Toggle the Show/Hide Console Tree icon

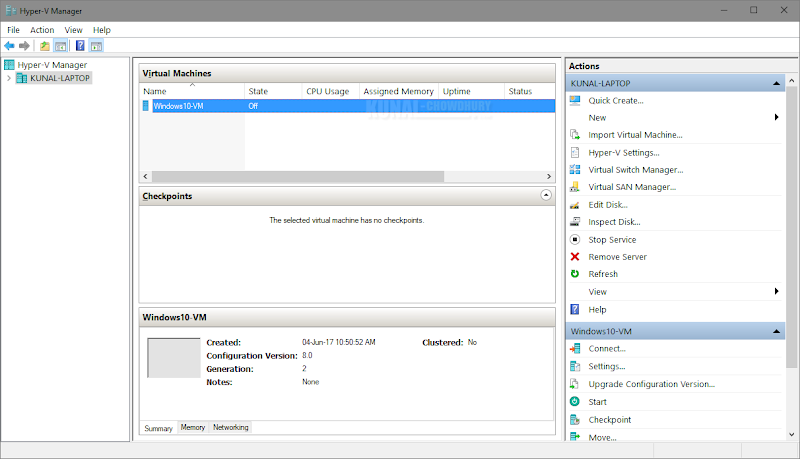click(61, 46)
